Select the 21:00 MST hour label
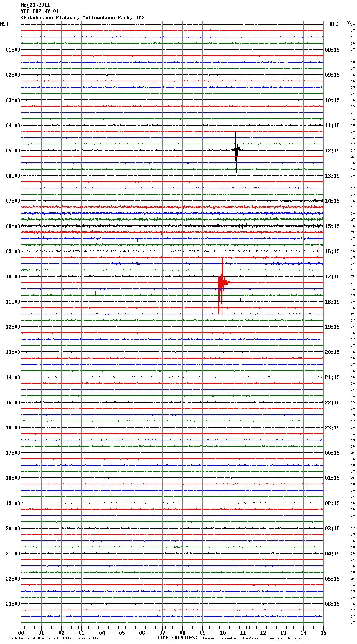This screenshot has width=357, height=644. point(13,554)
